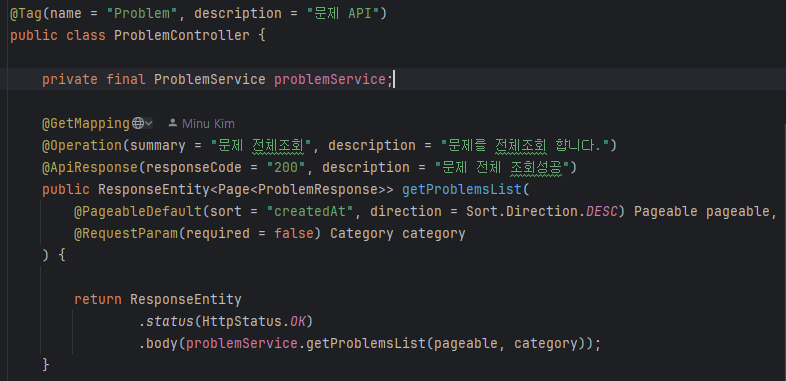The height and width of the screenshot is (381, 786).
Task: Click ProblemResponse inside the Page generic type
Action: click(x=318, y=189)
